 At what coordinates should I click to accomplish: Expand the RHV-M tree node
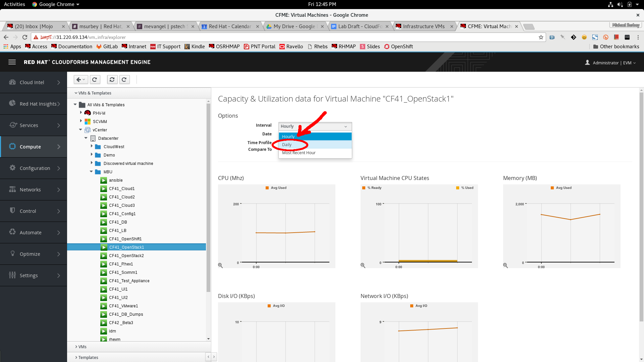(x=81, y=113)
